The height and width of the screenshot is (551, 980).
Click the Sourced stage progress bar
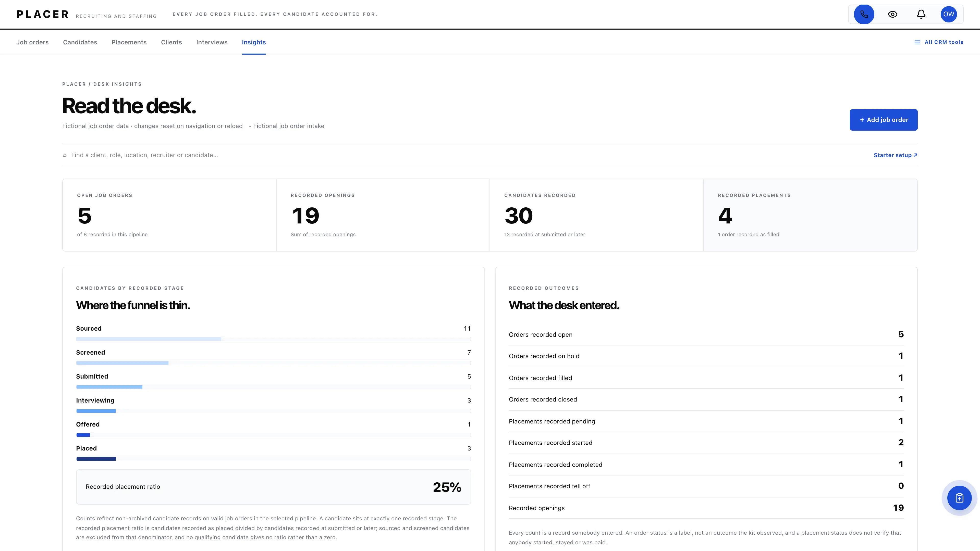[274, 339]
